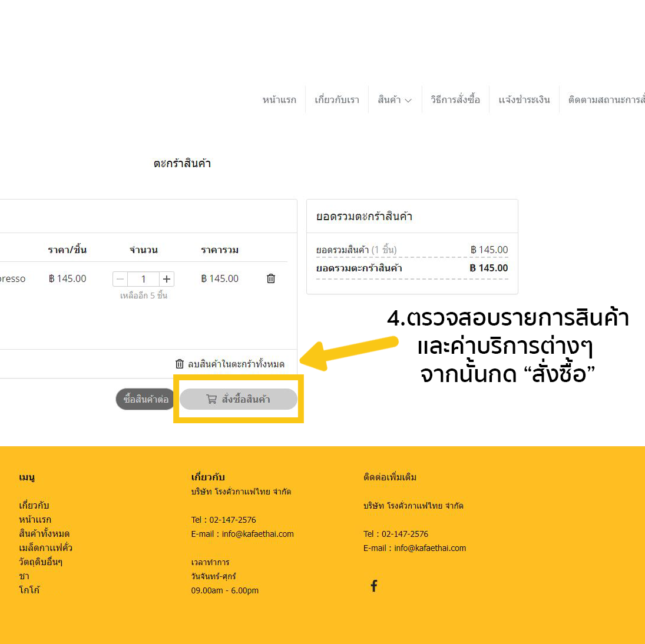This screenshot has height=644, width=645.
Task: Click footer link เมล็ดกาแฟคั่ว
Action: [45, 548]
